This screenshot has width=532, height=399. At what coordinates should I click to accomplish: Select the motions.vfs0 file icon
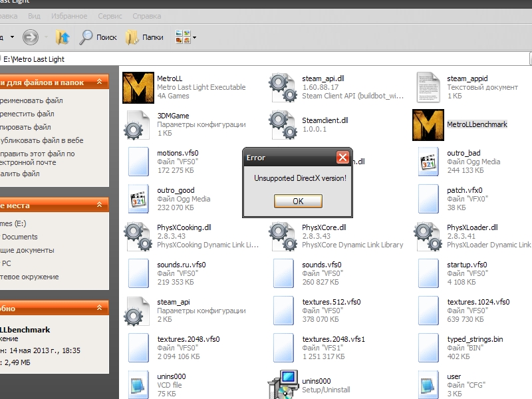pos(138,162)
